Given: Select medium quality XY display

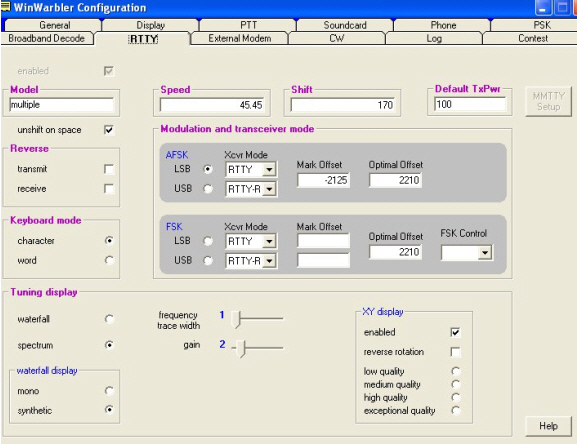Looking at the screenshot, I should tap(456, 385).
